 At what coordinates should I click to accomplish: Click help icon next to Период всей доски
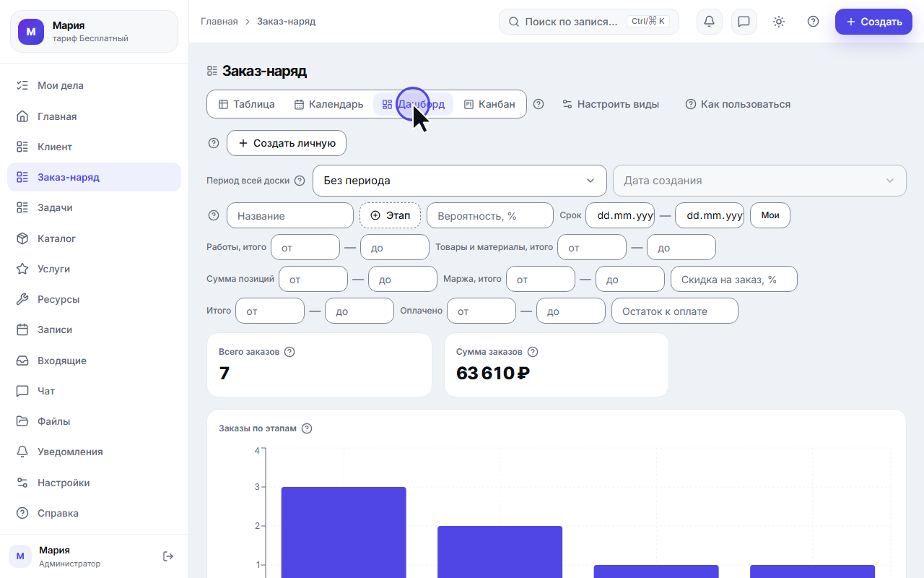tap(300, 181)
